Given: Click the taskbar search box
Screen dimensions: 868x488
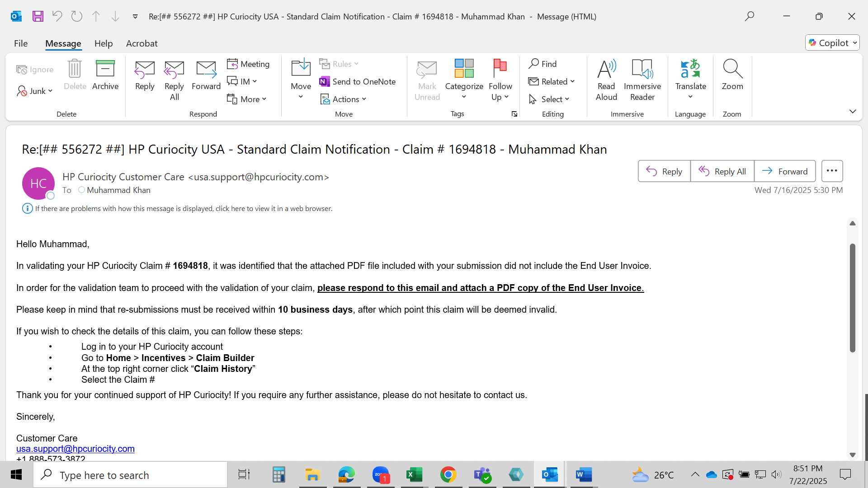Looking at the screenshot, I should 130,475.
